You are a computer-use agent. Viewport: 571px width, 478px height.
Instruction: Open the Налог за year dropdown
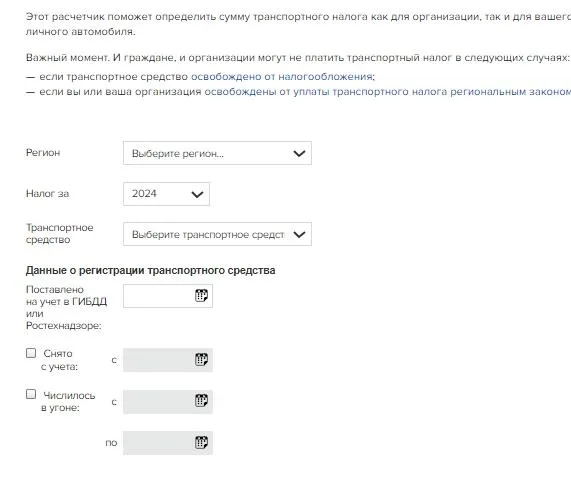166,194
